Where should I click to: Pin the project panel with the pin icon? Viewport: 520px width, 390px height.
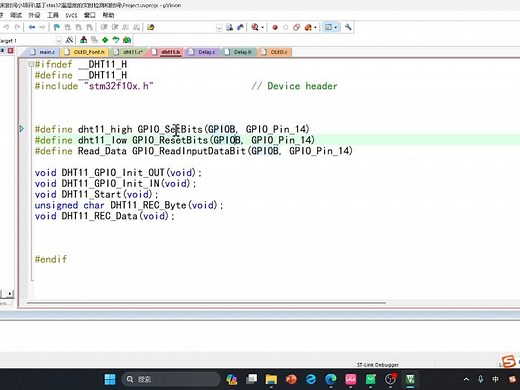point(2,51)
